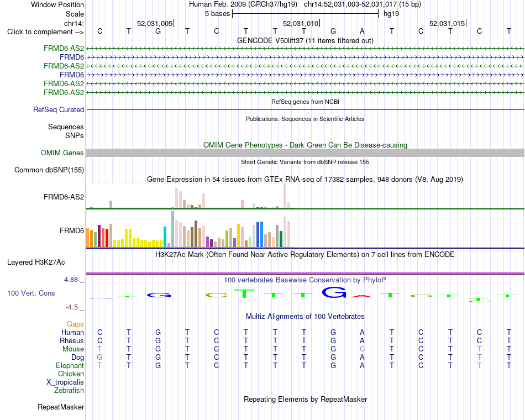The height and width of the screenshot is (420, 525).
Task: Select the Dog alignment row label
Action: (x=77, y=358)
